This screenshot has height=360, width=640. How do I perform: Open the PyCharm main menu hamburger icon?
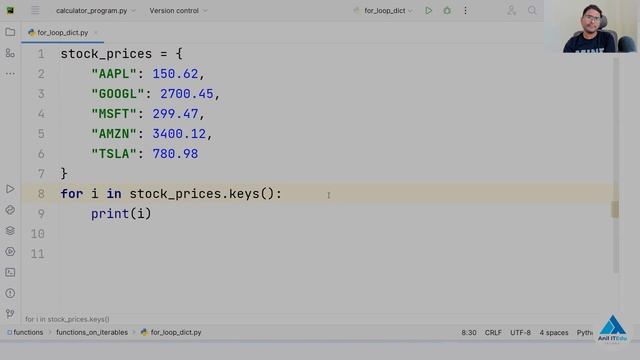pyautogui.click(x=36, y=10)
